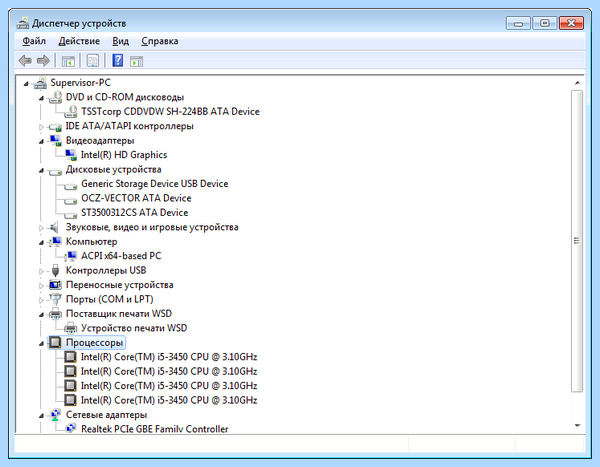Click the Переносные устройства icon
The width and height of the screenshot is (600, 467).
point(55,285)
